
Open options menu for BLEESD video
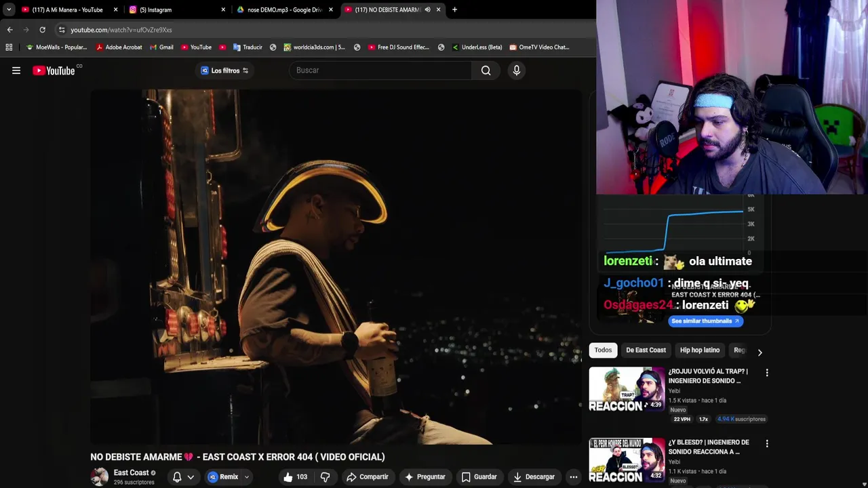[x=767, y=444]
